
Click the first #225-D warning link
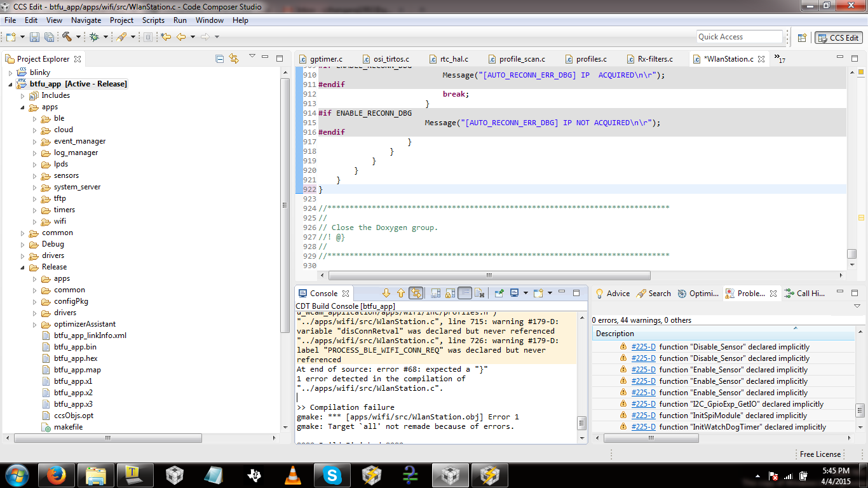[643, 347]
